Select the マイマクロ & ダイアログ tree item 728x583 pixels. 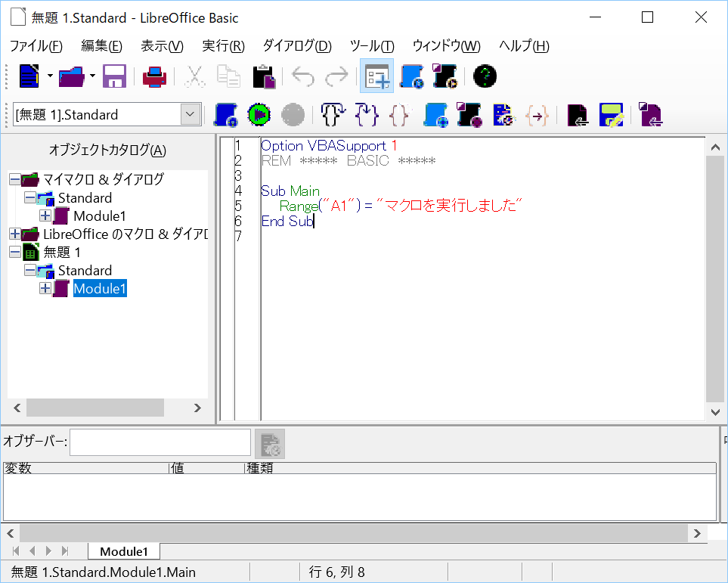104,179
